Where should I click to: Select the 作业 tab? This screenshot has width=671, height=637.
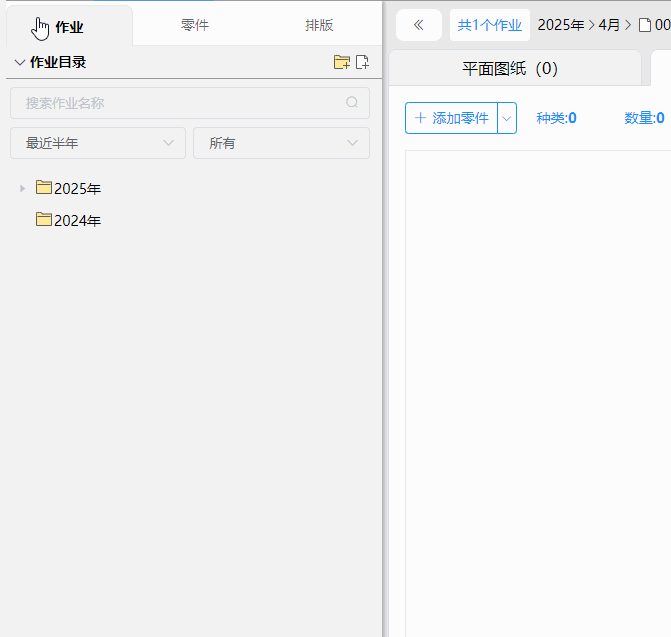pyautogui.click(x=69, y=26)
